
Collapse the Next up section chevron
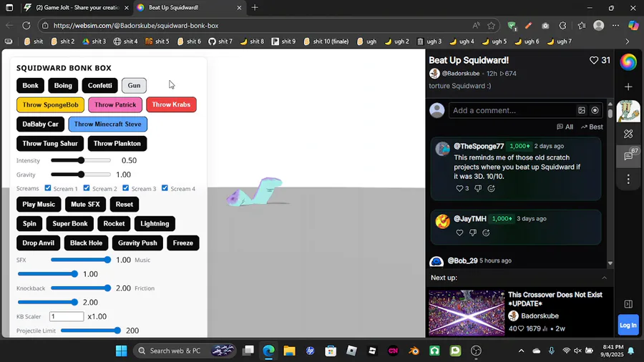pos(604,278)
